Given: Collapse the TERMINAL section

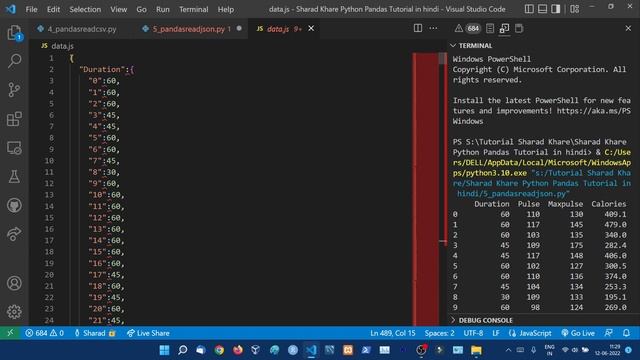Looking at the screenshot, I should (471, 46).
